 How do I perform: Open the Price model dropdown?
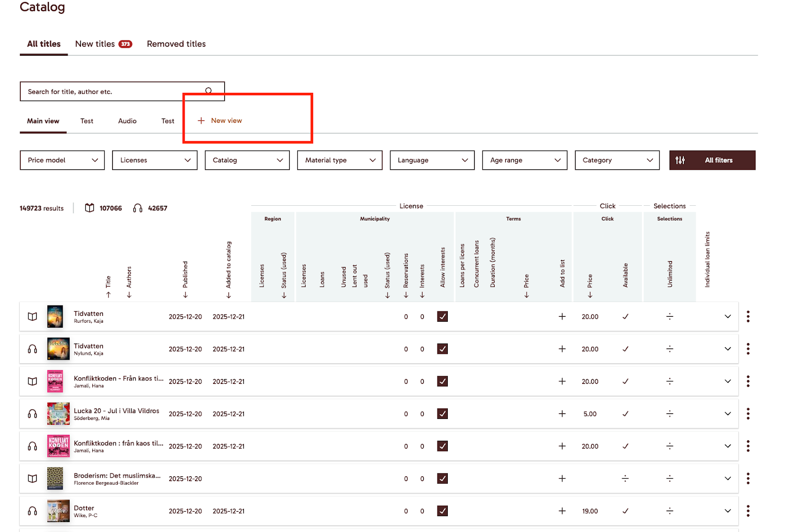tap(62, 160)
